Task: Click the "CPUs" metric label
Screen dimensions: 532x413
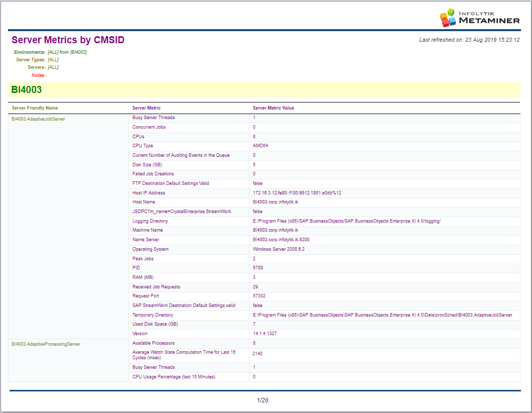Action: 139,137
